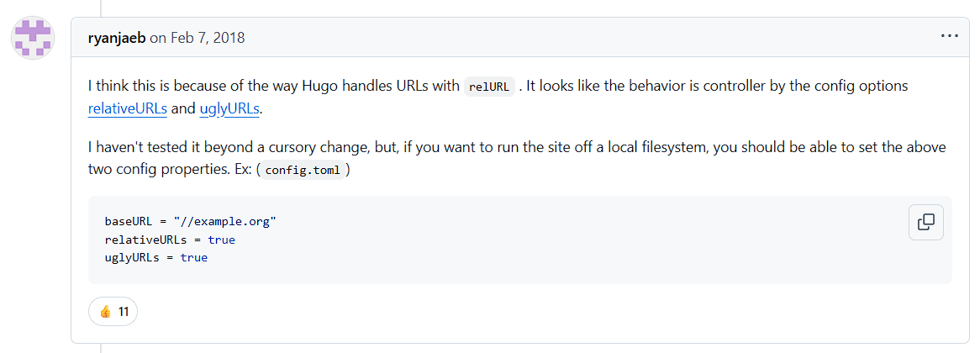980x353 pixels.
Task: Follow the relativeURLs documentation link
Action: pyautogui.click(x=128, y=108)
